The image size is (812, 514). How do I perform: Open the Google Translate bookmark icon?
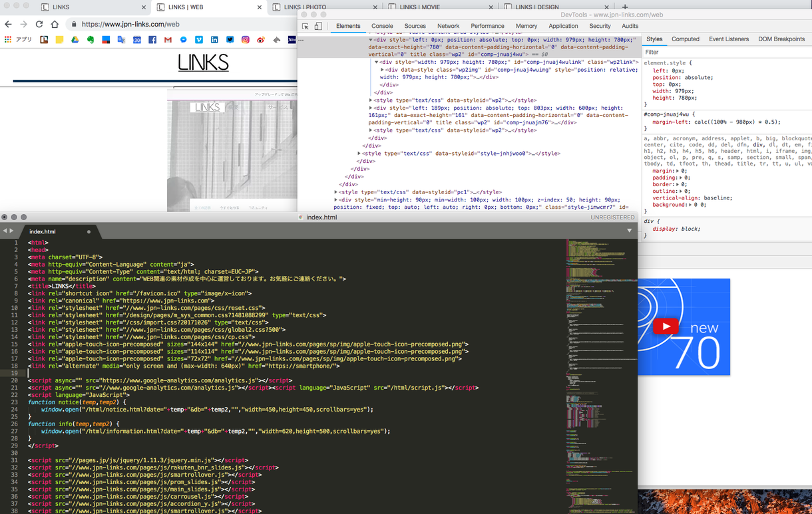pos(121,40)
